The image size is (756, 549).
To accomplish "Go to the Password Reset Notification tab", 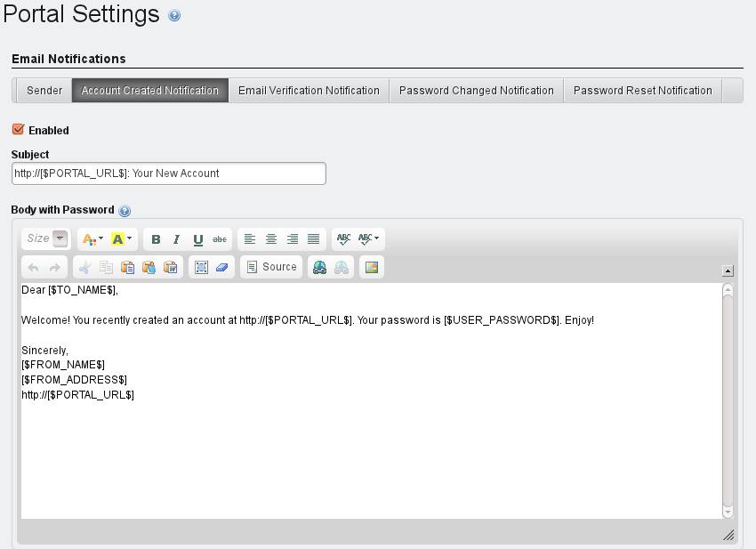I will click(643, 91).
